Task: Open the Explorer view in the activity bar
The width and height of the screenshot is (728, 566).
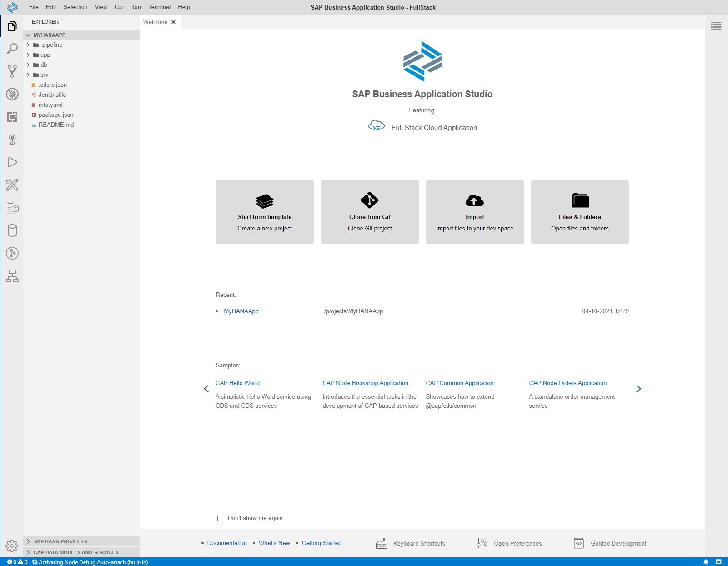Action: pos(12,26)
